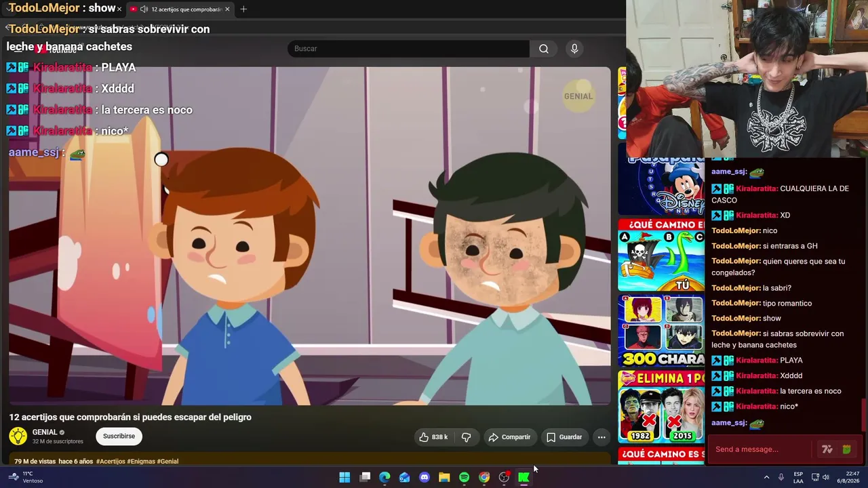
Task: Focus the YouTube Buscar search field
Action: coord(408,49)
